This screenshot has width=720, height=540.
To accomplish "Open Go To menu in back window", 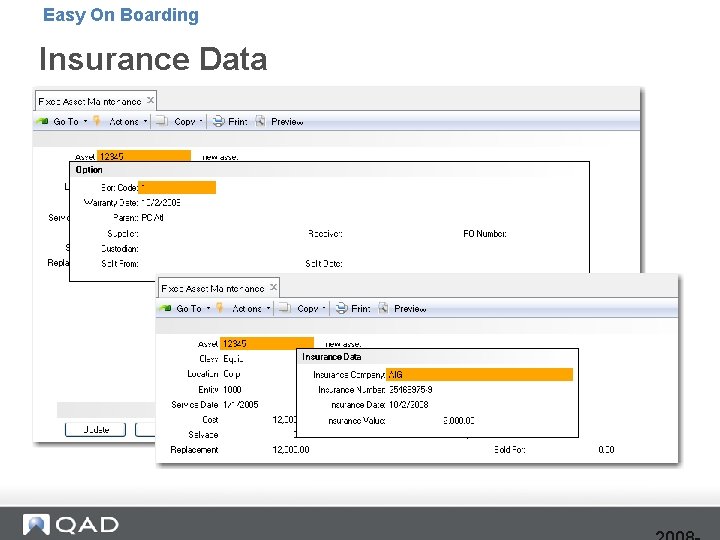I will pyautogui.click(x=66, y=122).
